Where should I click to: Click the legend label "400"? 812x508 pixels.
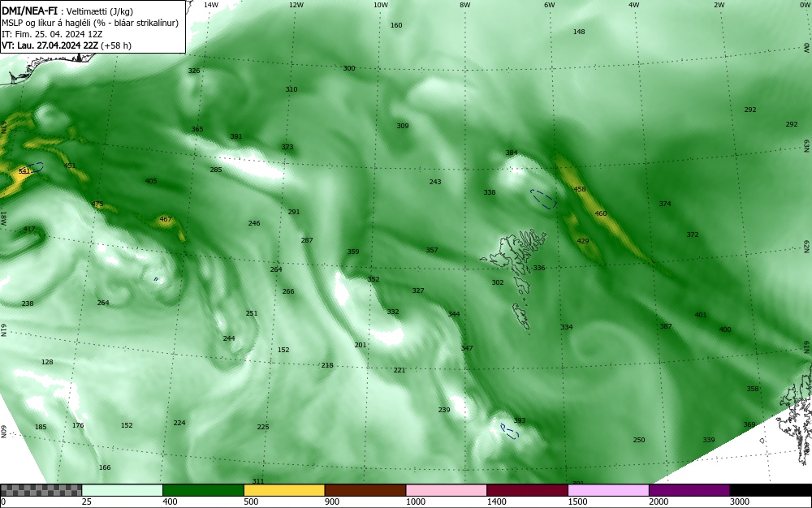tap(170, 502)
